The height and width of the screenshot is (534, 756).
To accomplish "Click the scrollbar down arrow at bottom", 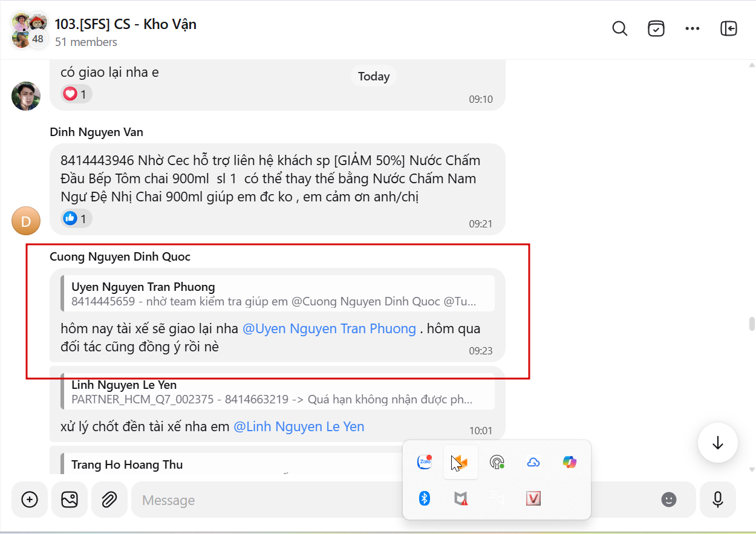I will [752, 469].
